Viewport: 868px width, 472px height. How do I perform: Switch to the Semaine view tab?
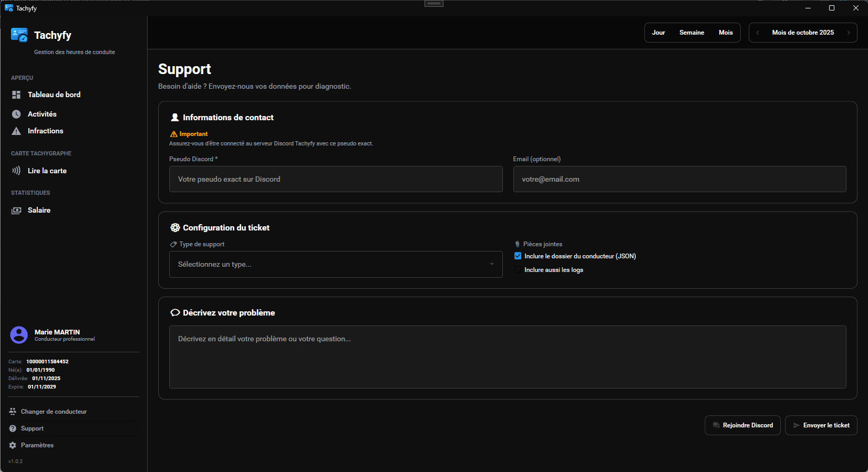click(x=691, y=33)
